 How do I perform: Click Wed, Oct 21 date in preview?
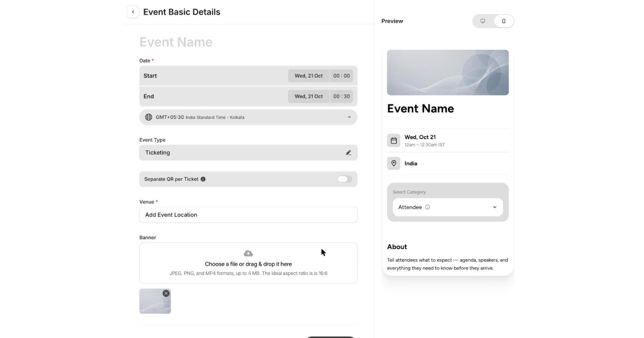(420, 137)
